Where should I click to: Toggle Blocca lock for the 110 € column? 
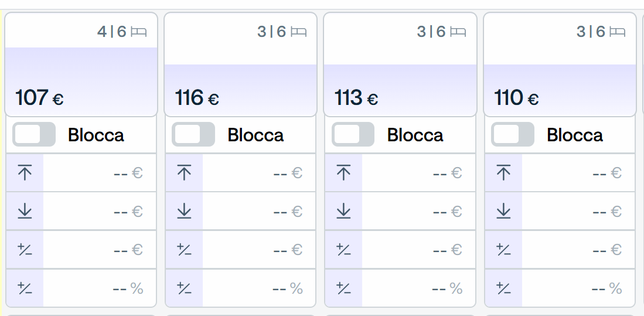tap(513, 134)
